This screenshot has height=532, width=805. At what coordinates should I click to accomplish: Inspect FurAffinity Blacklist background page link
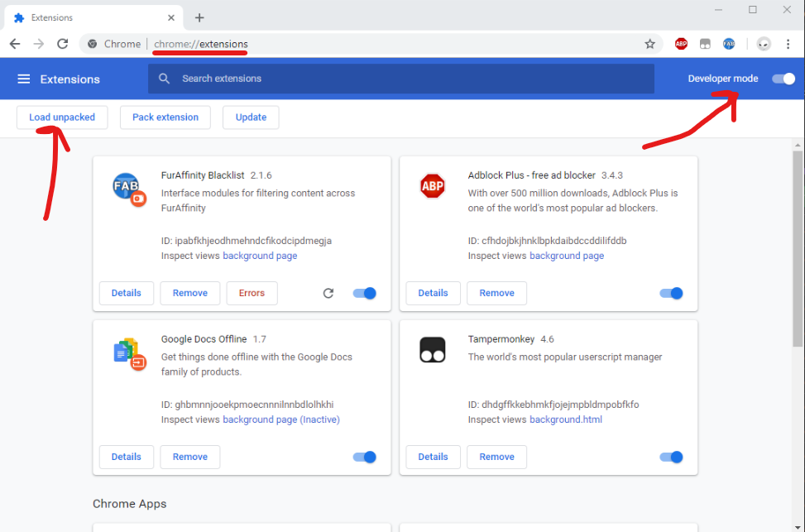(x=260, y=256)
